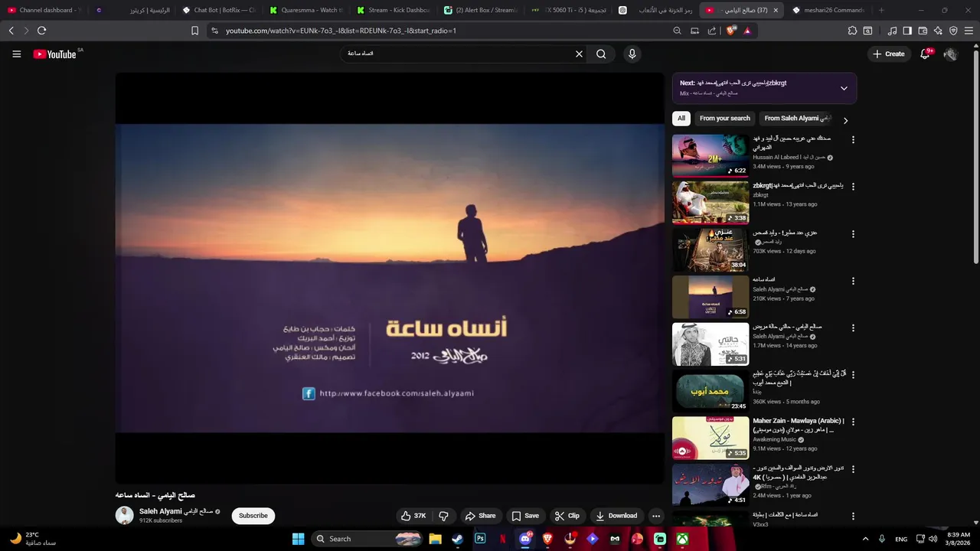Image resolution: width=980 pixels, height=551 pixels.
Task: Open the Brave playlist music note icon
Action: (x=892, y=31)
